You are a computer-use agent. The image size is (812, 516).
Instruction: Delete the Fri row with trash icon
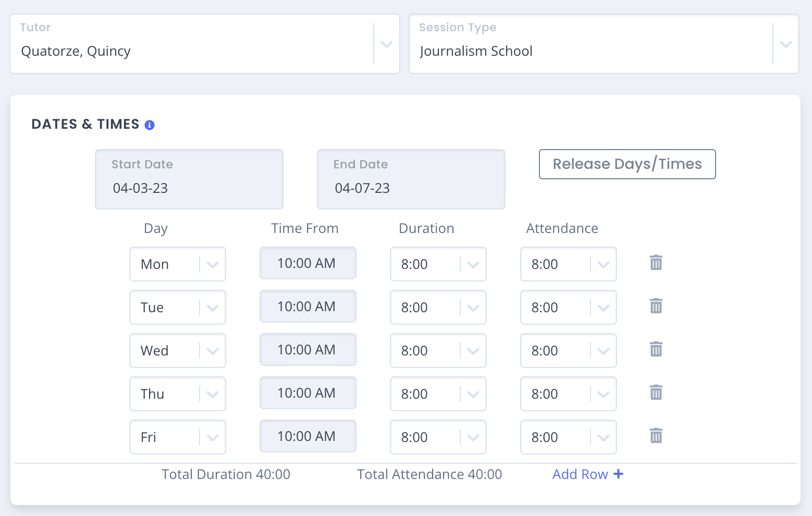(656, 436)
